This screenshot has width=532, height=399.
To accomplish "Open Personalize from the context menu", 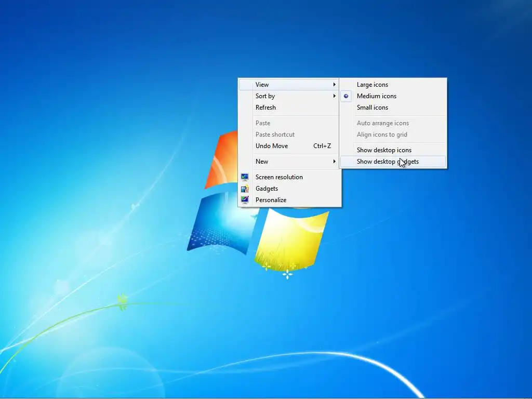I will 289,200.
